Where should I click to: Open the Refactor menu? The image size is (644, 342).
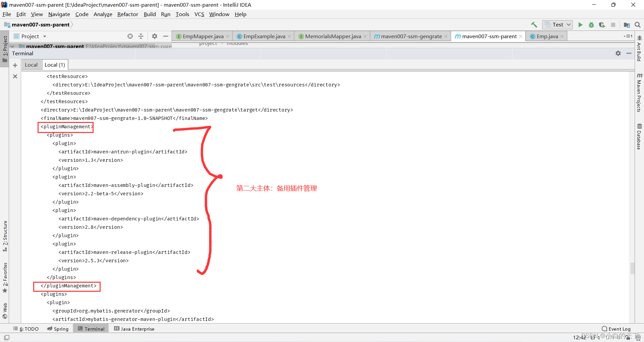coord(127,14)
